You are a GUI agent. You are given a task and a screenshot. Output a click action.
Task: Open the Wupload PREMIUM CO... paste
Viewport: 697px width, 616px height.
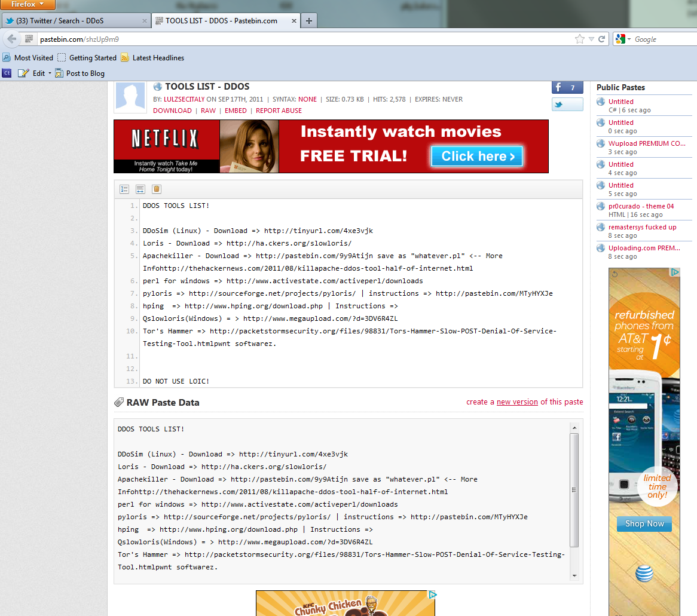click(647, 143)
